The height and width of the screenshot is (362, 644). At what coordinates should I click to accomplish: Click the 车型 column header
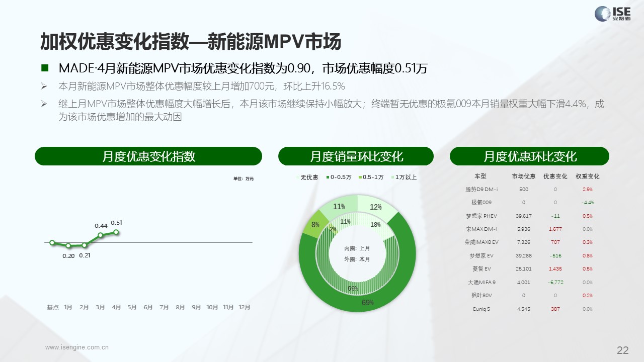(x=480, y=176)
